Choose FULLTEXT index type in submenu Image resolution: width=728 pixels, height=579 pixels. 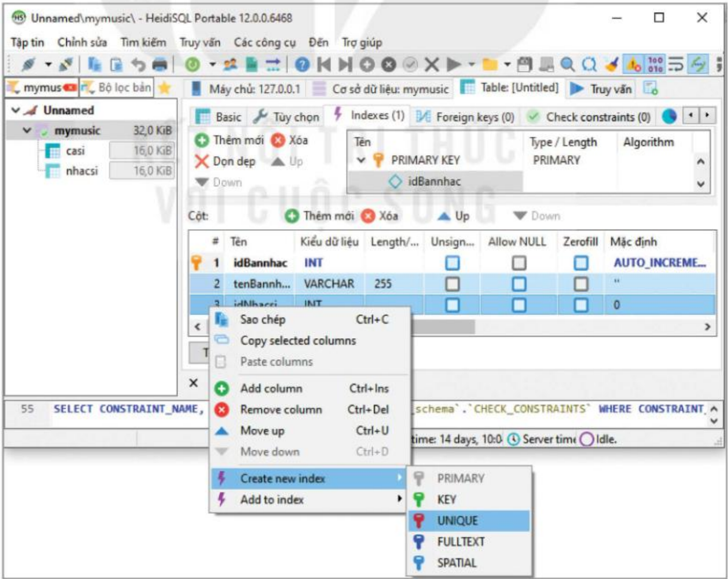click(469, 542)
